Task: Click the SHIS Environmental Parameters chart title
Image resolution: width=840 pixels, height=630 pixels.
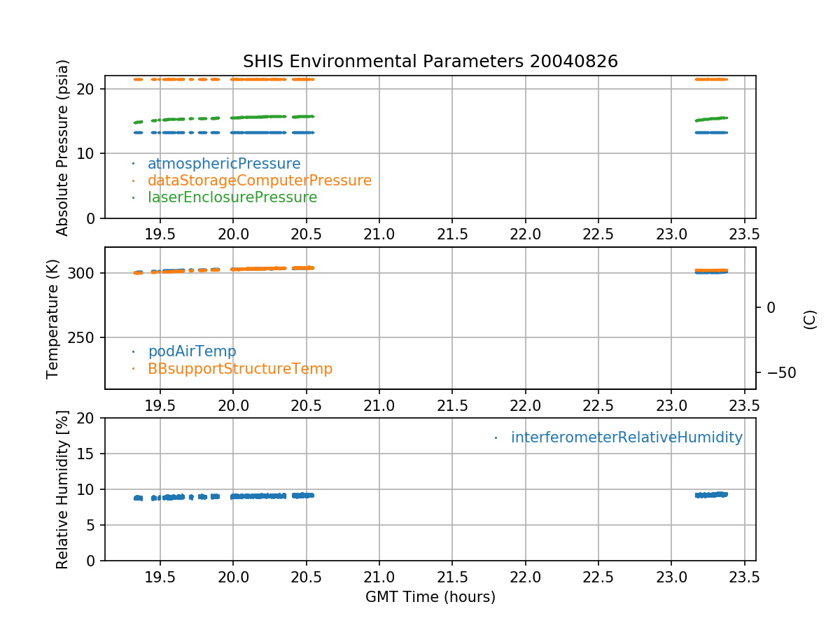Action: point(430,62)
